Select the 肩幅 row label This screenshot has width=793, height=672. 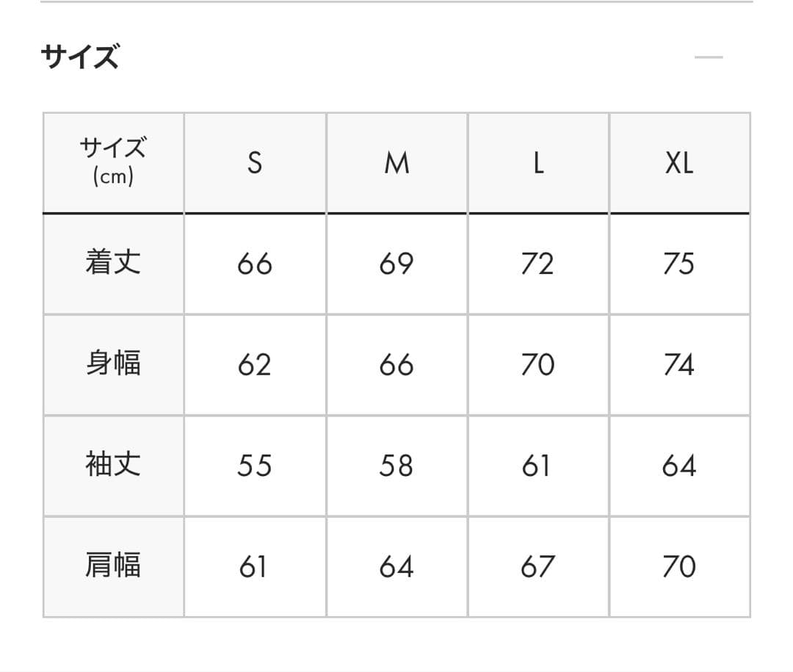[x=112, y=566]
